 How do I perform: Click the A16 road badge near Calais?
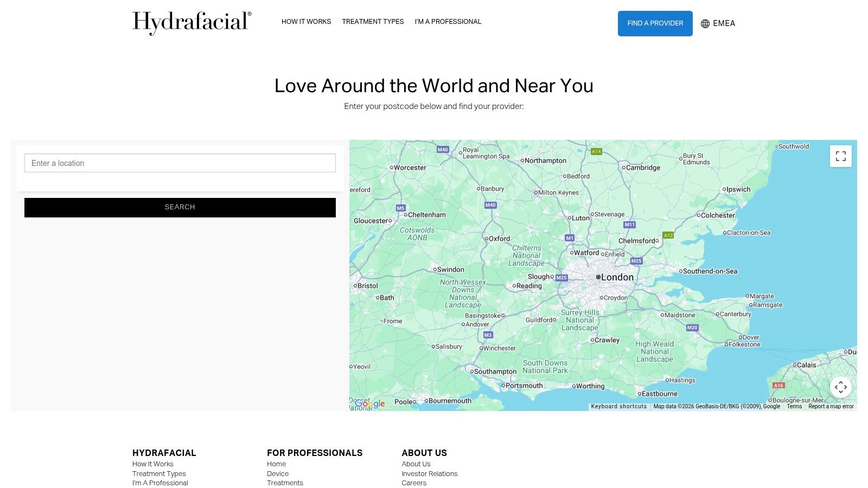tap(778, 386)
